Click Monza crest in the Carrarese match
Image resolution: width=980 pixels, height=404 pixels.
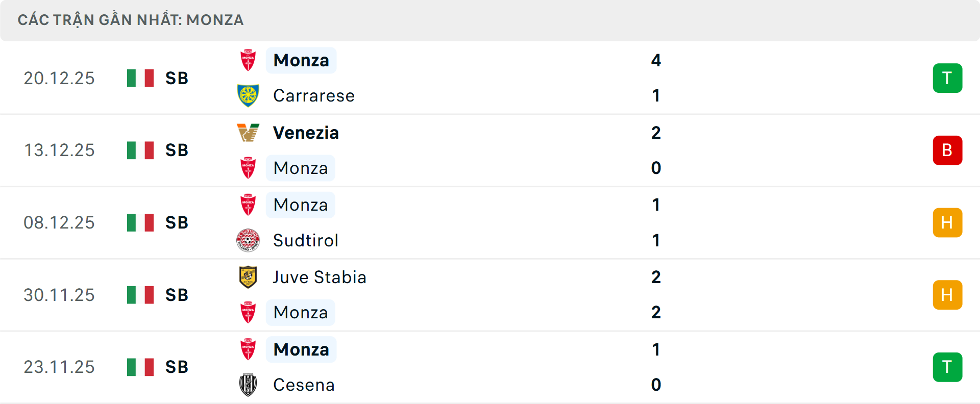pyautogui.click(x=248, y=60)
